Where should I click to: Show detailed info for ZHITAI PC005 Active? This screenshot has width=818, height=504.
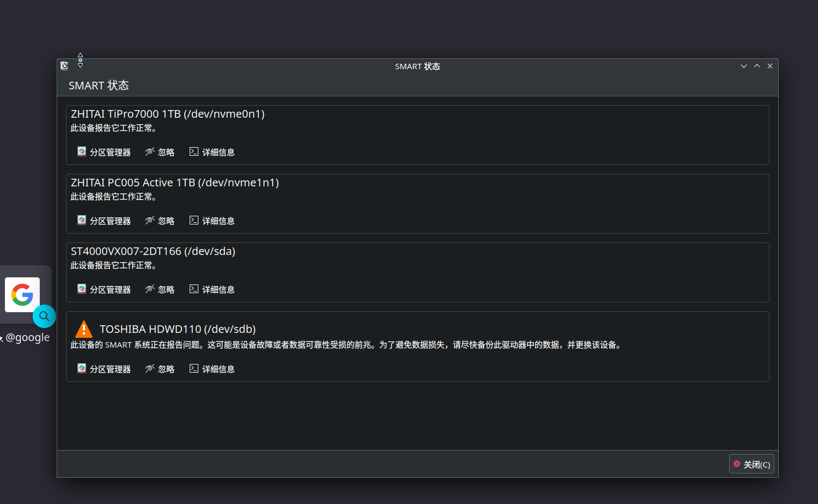[x=212, y=221]
